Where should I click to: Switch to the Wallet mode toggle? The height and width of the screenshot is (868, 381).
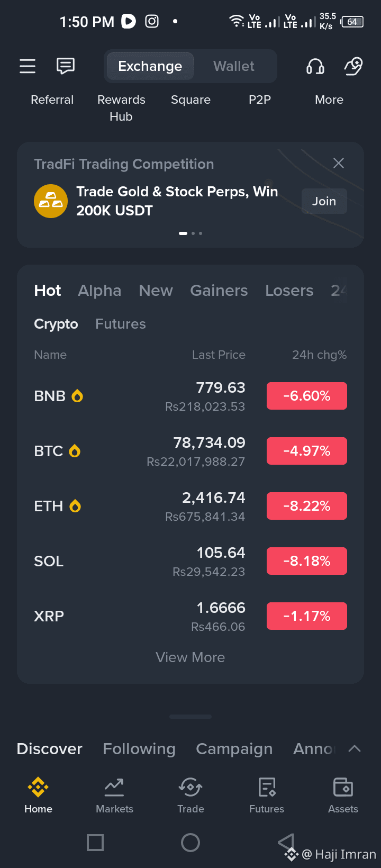[x=233, y=66]
